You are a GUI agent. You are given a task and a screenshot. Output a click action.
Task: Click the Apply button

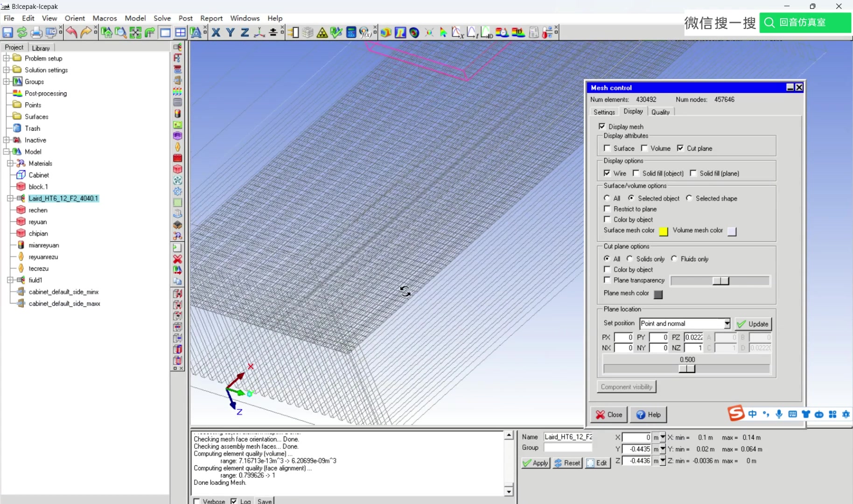click(535, 463)
